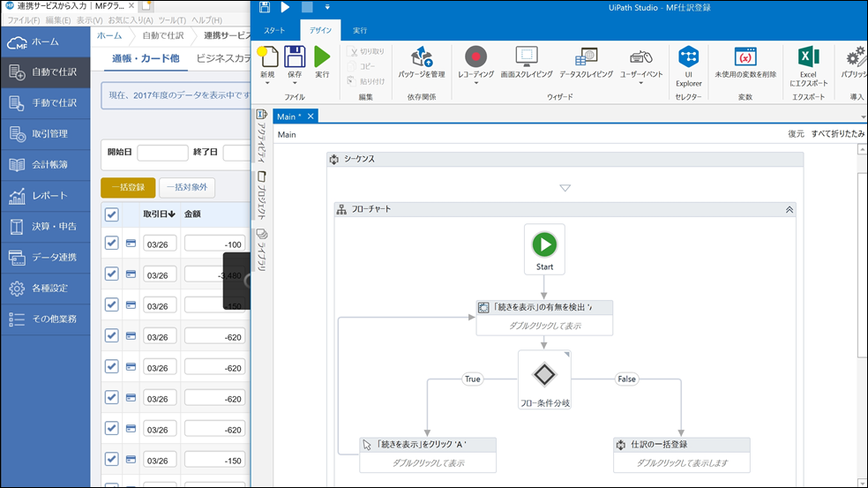Click the New (新規) file icon in UiPath
Viewport: 868px width, 488px height.
point(267,57)
